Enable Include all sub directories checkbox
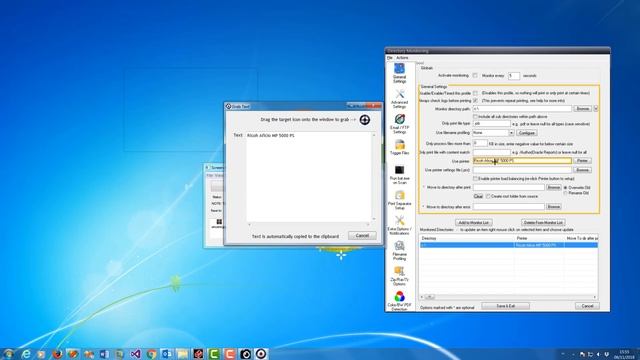This screenshot has width=640, height=360. tap(475, 116)
